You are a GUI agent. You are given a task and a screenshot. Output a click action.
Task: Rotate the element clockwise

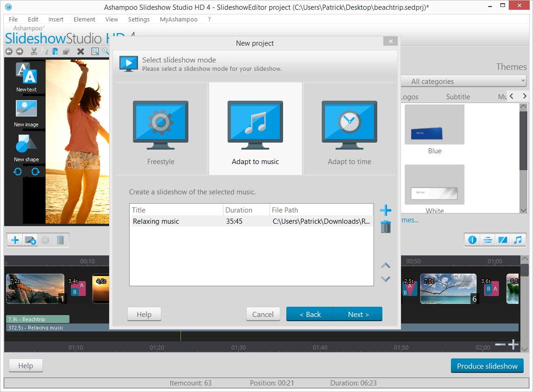35,172
